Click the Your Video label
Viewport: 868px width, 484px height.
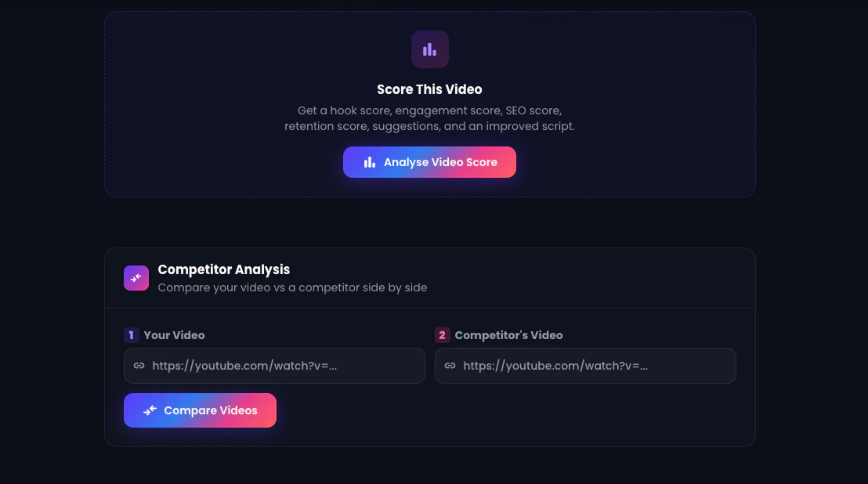(175, 335)
